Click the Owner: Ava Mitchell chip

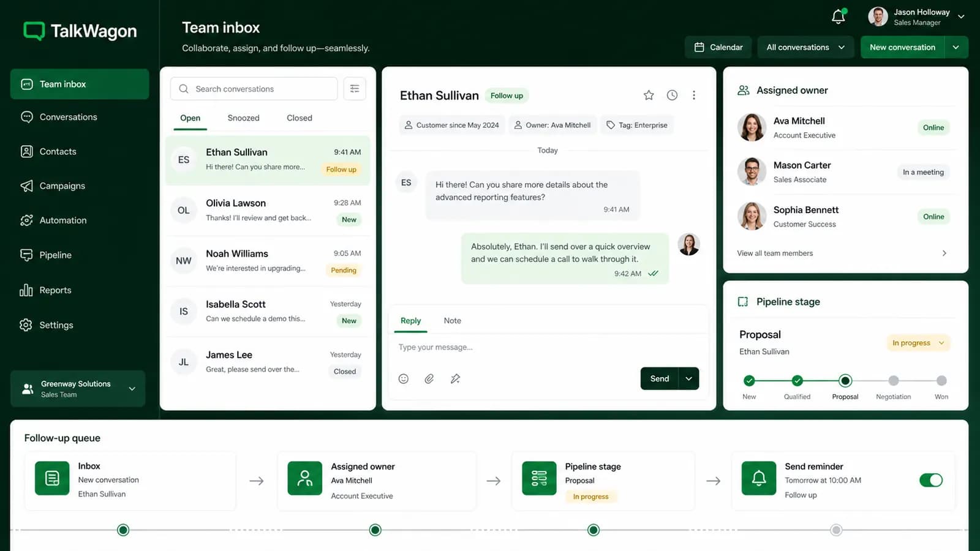pos(552,125)
